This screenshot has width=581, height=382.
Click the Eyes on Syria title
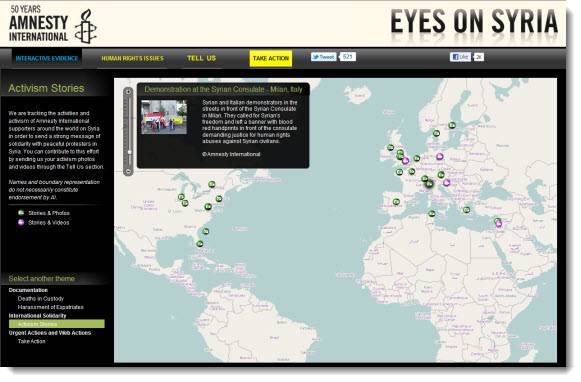[x=474, y=22]
